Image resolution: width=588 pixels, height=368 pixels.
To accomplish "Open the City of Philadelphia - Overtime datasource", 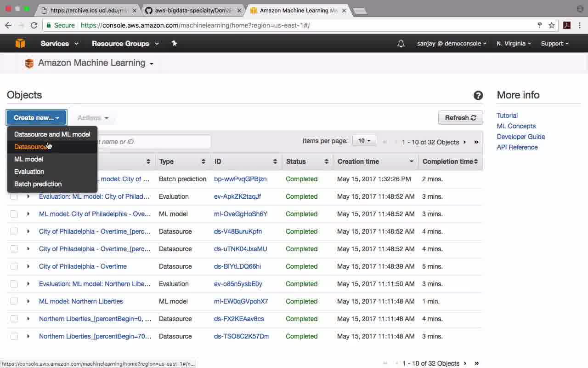I will click(x=83, y=266).
